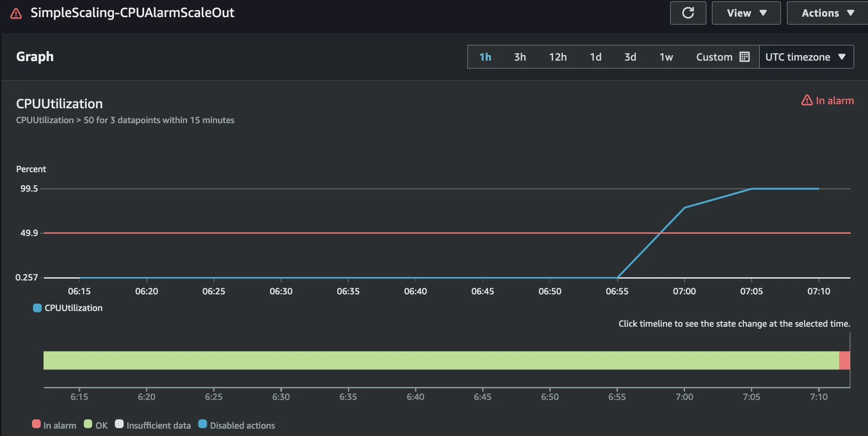The width and height of the screenshot is (868, 436).
Task: Click the Insufficient data legend label
Action: pyautogui.click(x=158, y=425)
